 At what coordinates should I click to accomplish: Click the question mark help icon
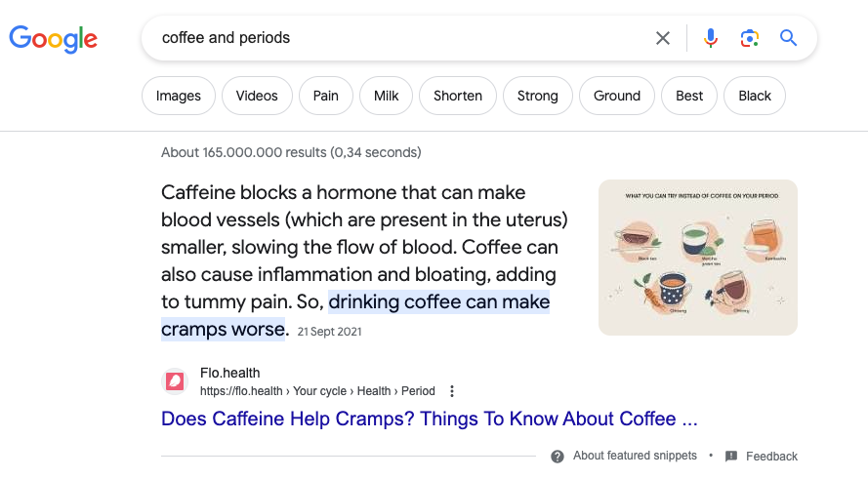[x=558, y=457]
